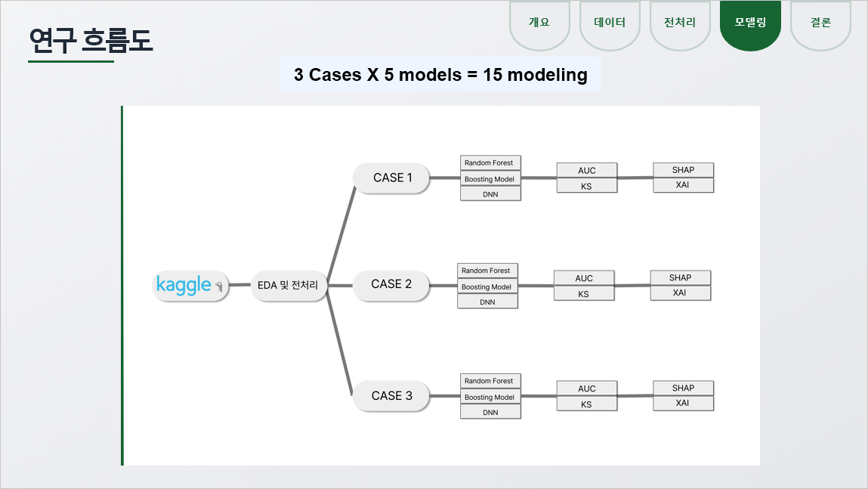
Task: Select the active 모델링 tab
Action: [x=750, y=23]
